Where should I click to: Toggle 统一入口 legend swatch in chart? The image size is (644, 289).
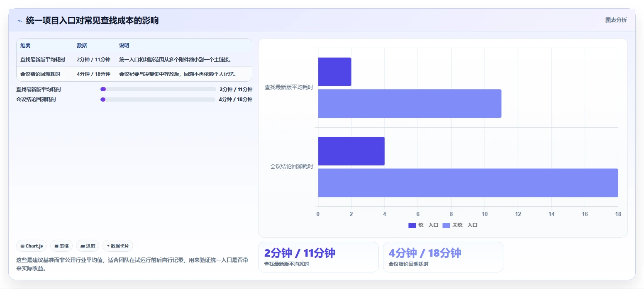pyautogui.click(x=412, y=225)
